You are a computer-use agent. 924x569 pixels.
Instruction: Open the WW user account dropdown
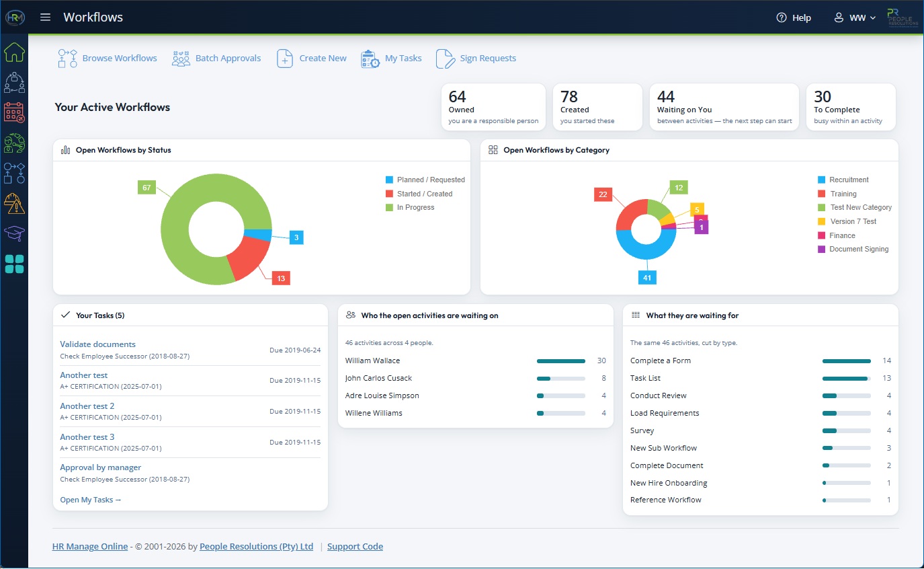click(855, 18)
